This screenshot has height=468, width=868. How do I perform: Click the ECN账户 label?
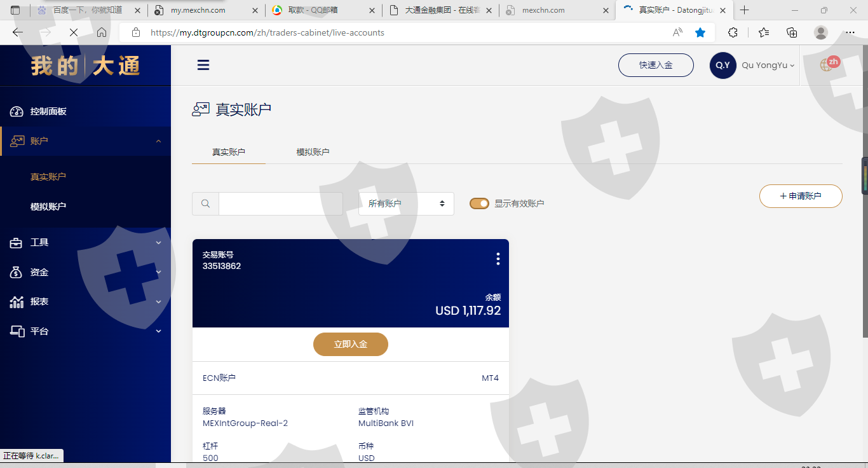[219, 378]
